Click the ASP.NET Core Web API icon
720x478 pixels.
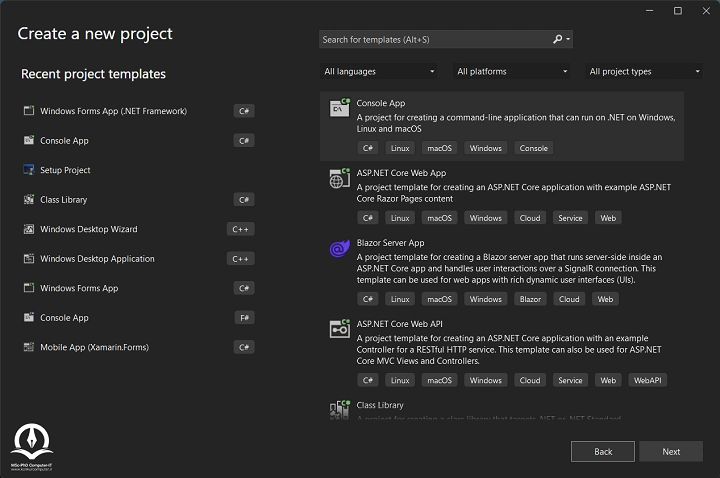[x=339, y=329]
